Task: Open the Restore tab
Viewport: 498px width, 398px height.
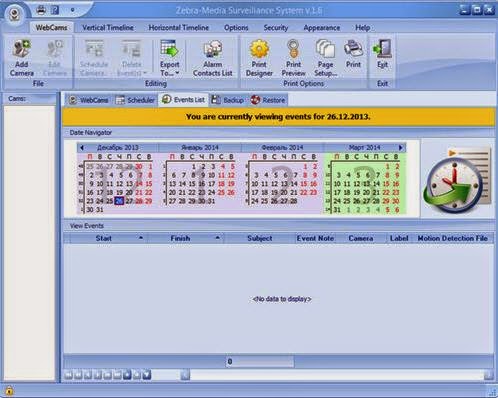Action: click(268, 100)
